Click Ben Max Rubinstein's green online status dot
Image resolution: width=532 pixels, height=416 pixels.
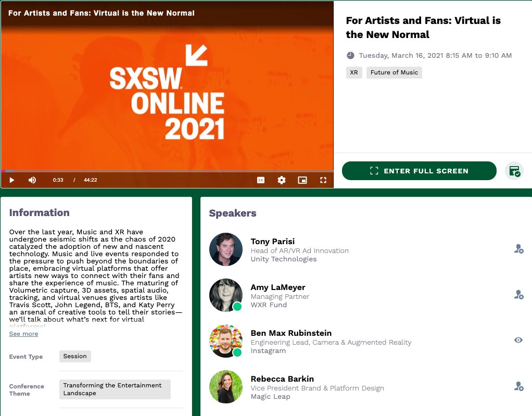(237, 352)
